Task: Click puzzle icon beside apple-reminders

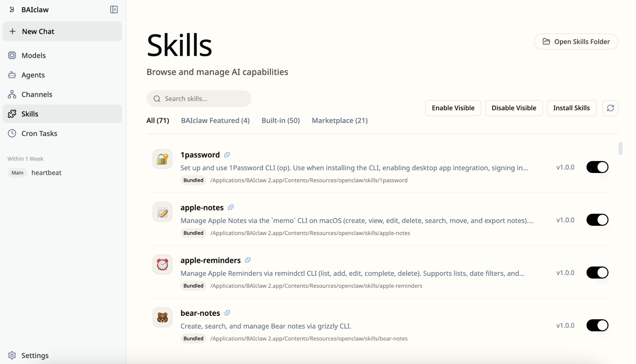Action: click(x=248, y=260)
